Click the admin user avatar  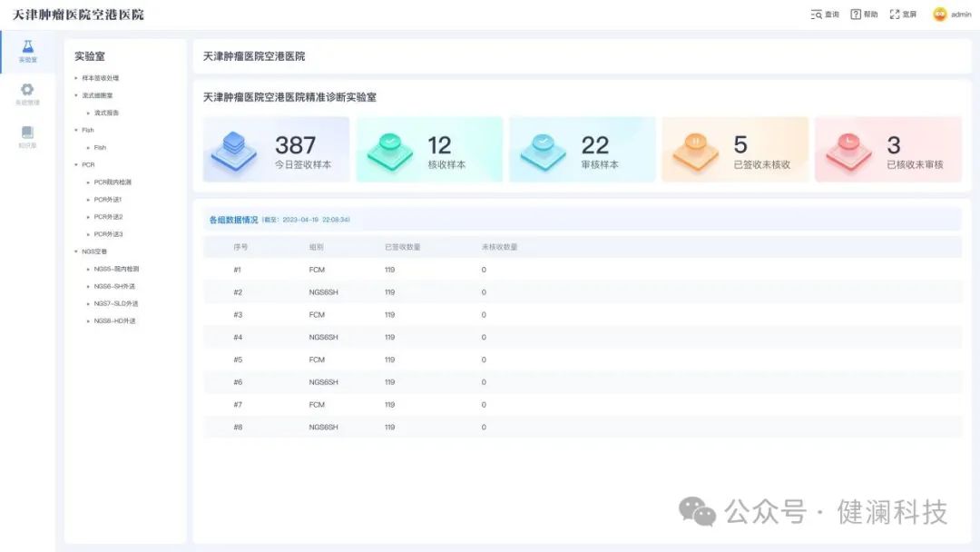tap(939, 15)
